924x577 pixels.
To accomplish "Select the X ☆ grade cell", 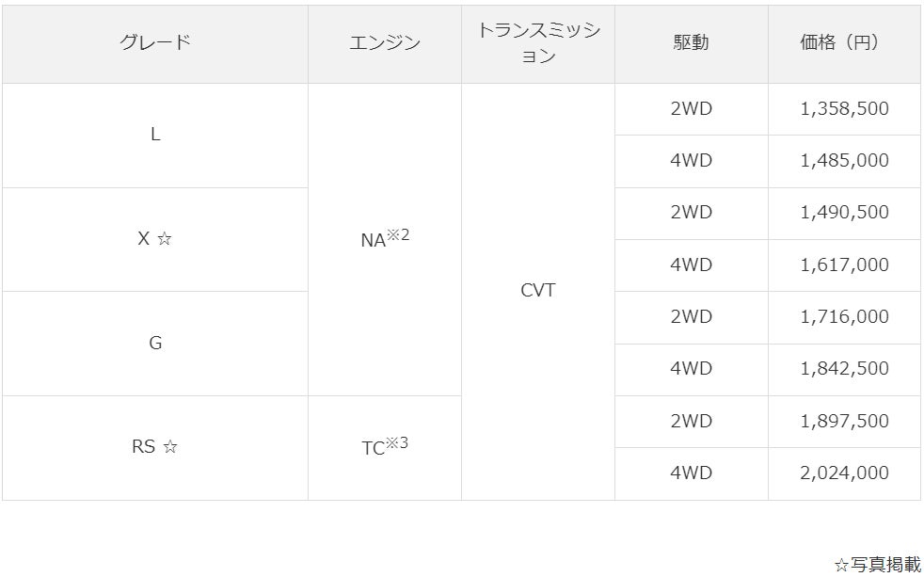I will tap(155, 239).
